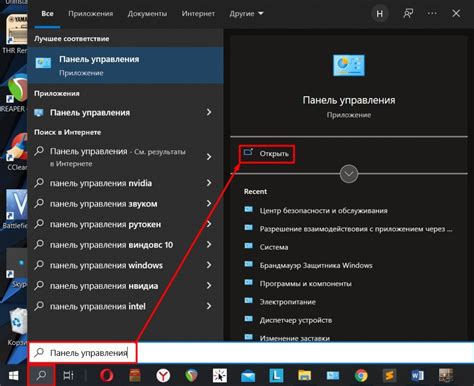Open Skype desktop shortcut
The height and width of the screenshot is (386, 474).
[x=17, y=269]
